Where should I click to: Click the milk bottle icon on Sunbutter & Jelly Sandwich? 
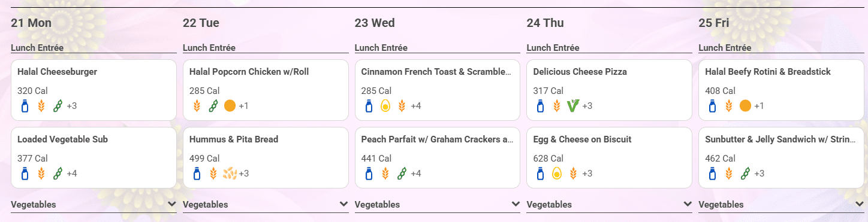[713, 174]
